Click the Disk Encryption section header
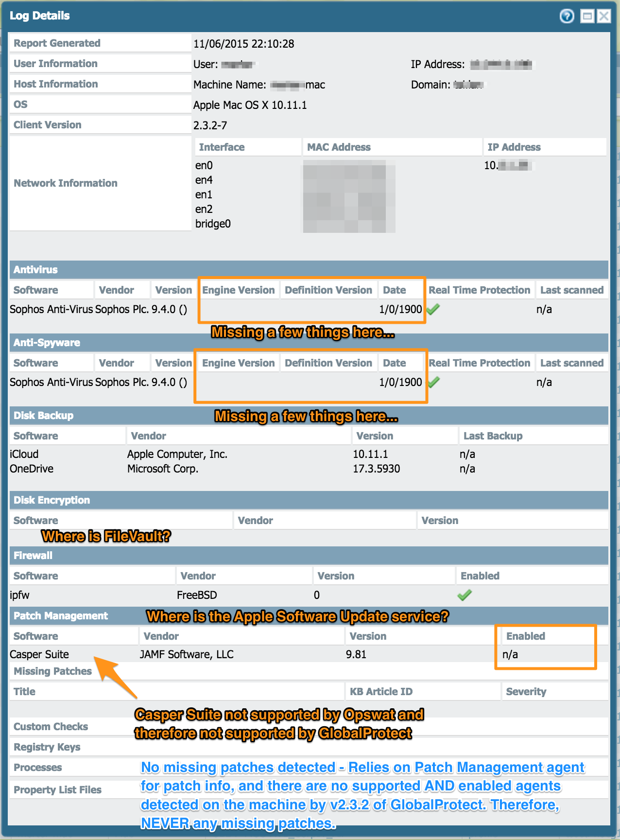The width and height of the screenshot is (620, 840). point(309,500)
